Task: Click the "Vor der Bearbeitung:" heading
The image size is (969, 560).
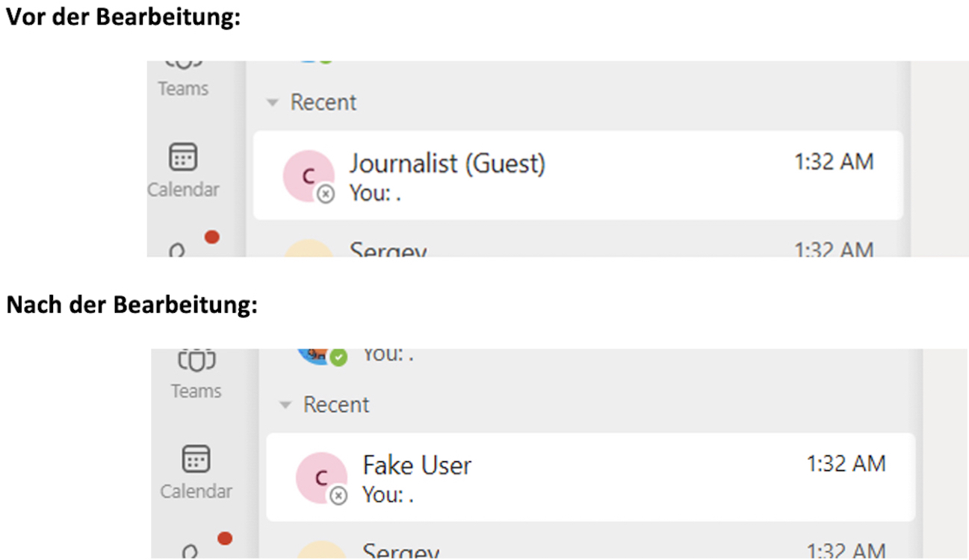Action: [x=123, y=19]
